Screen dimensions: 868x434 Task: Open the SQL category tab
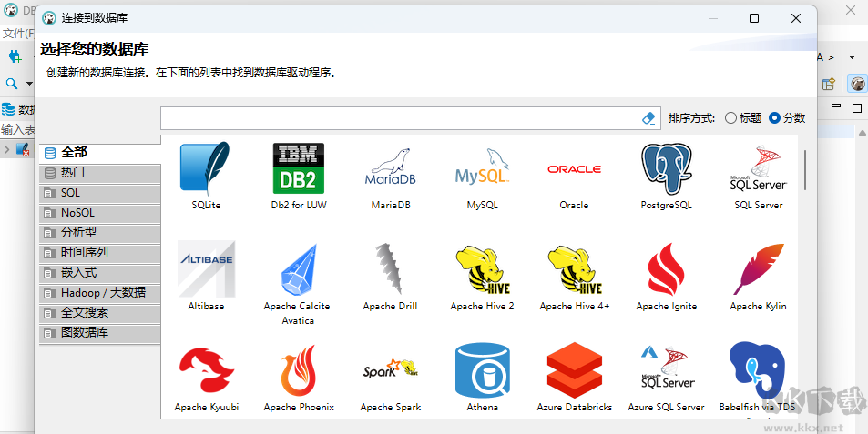(x=100, y=193)
